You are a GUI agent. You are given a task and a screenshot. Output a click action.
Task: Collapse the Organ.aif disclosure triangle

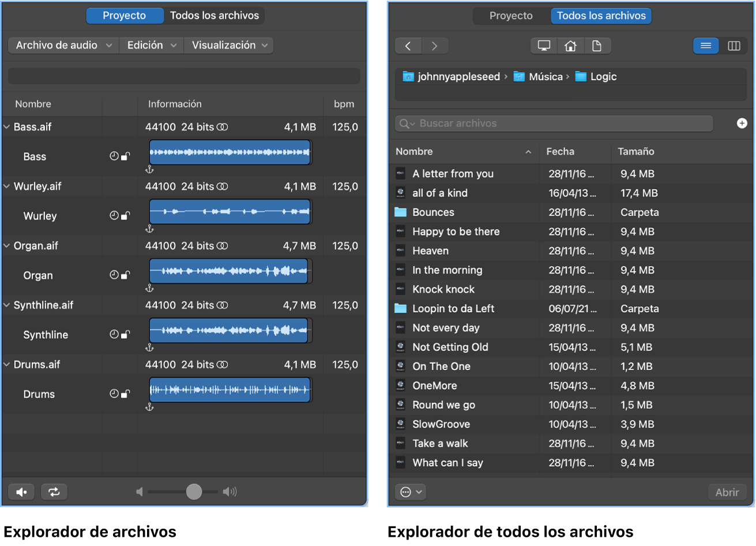(x=7, y=246)
